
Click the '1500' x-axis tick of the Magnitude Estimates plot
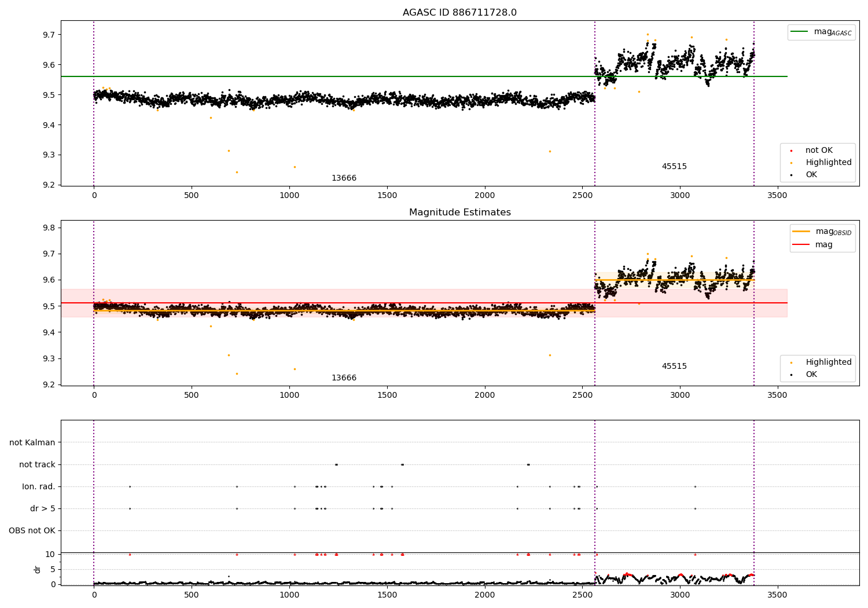[x=387, y=395]
